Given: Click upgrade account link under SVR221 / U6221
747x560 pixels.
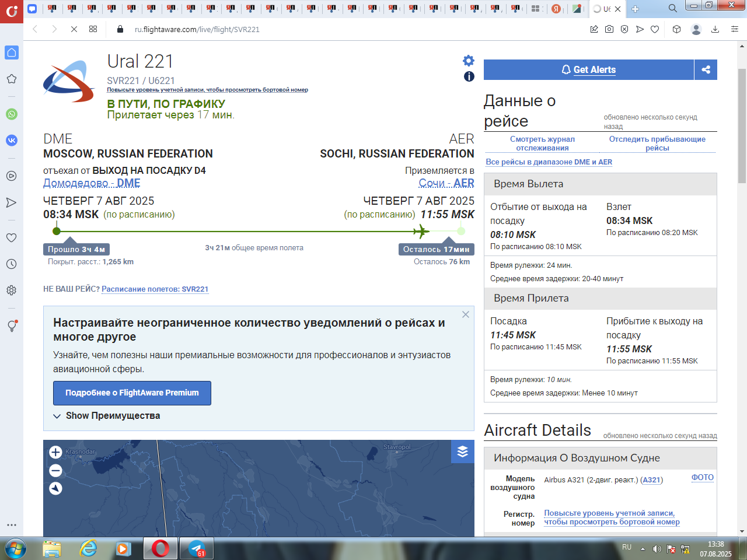Looking at the screenshot, I should [207, 90].
